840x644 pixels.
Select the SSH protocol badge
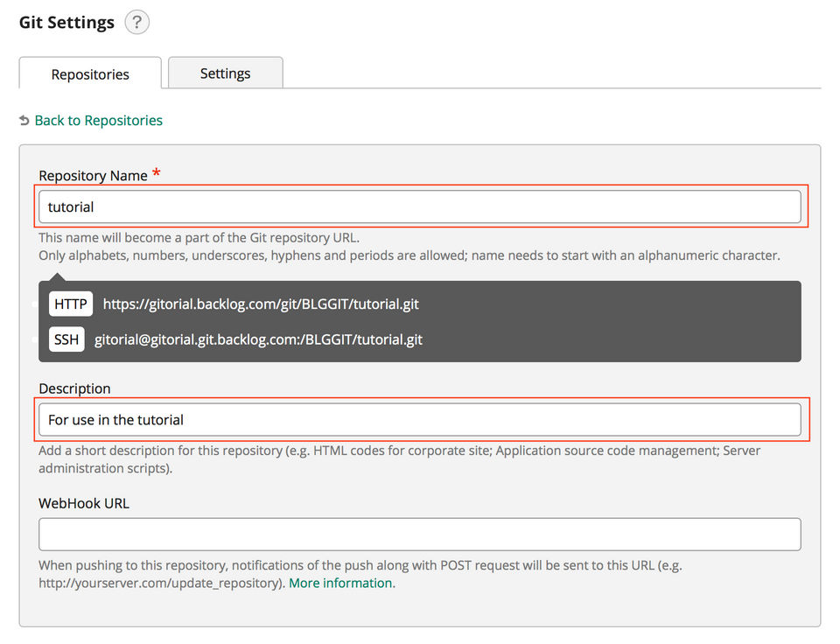tap(66, 339)
